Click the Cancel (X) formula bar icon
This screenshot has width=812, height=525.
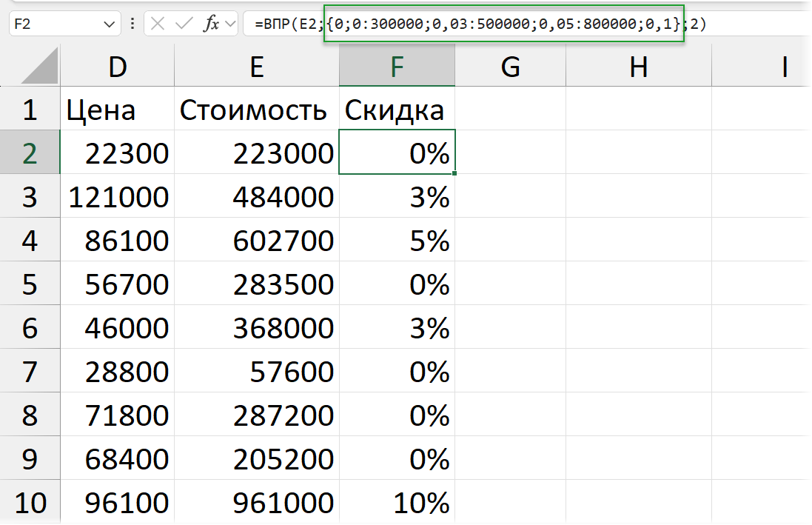pyautogui.click(x=158, y=24)
